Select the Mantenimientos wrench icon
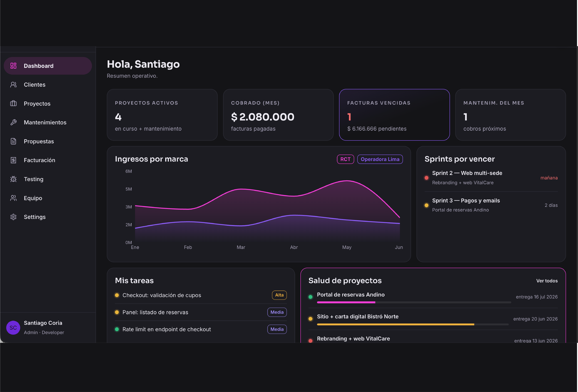Viewport: 578px width, 392px height. click(13, 122)
